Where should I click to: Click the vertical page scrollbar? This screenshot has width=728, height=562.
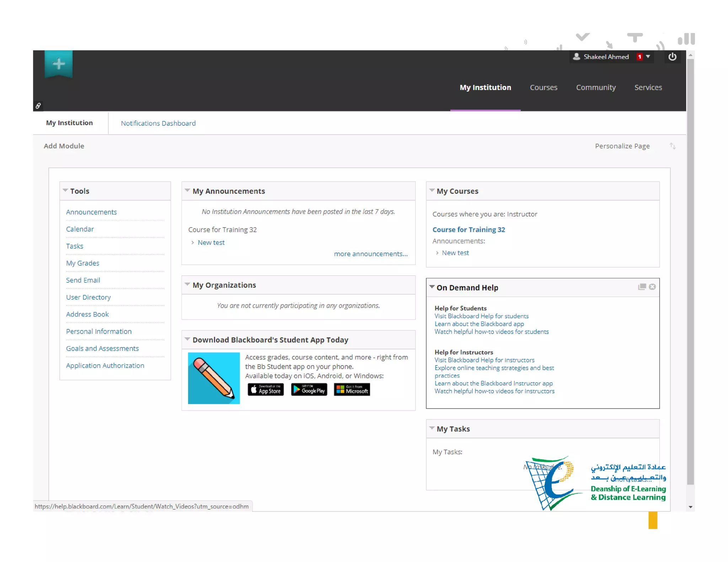click(x=690, y=270)
